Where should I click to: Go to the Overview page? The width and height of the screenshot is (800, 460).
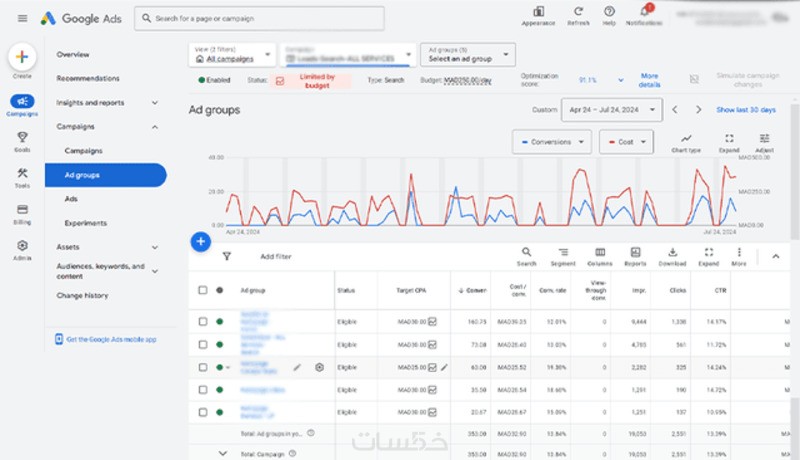click(73, 55)
